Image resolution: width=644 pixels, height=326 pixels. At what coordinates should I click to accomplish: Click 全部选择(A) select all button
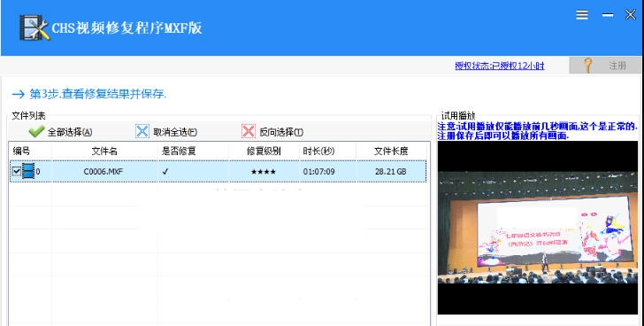click(60, 131)
